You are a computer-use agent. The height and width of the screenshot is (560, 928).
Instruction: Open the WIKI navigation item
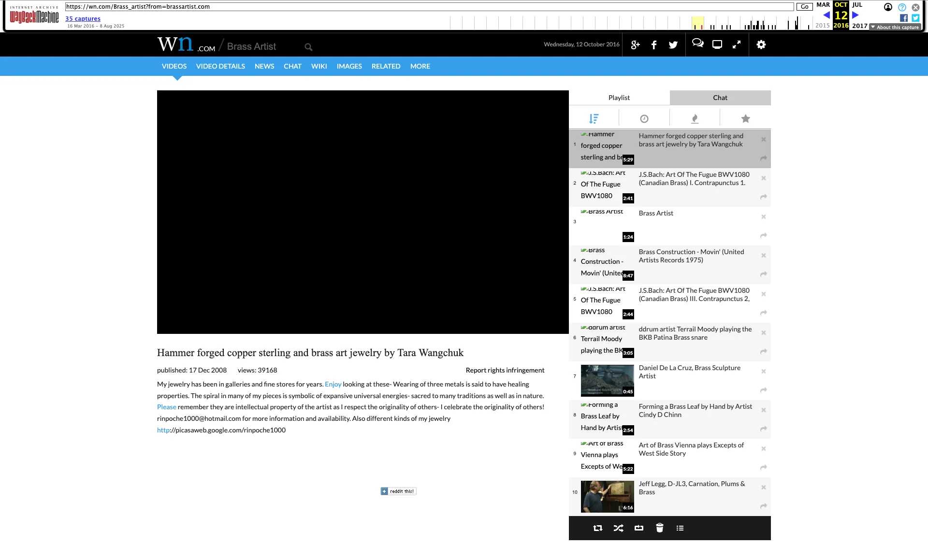coord(319,66)
